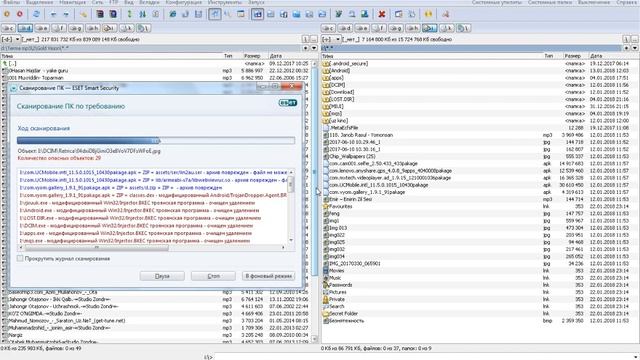The height and width of the screenshot is (360, 640).
Task: Select the [LOST.DIR] folder in right panel
Action: click(x=342, y=99)
